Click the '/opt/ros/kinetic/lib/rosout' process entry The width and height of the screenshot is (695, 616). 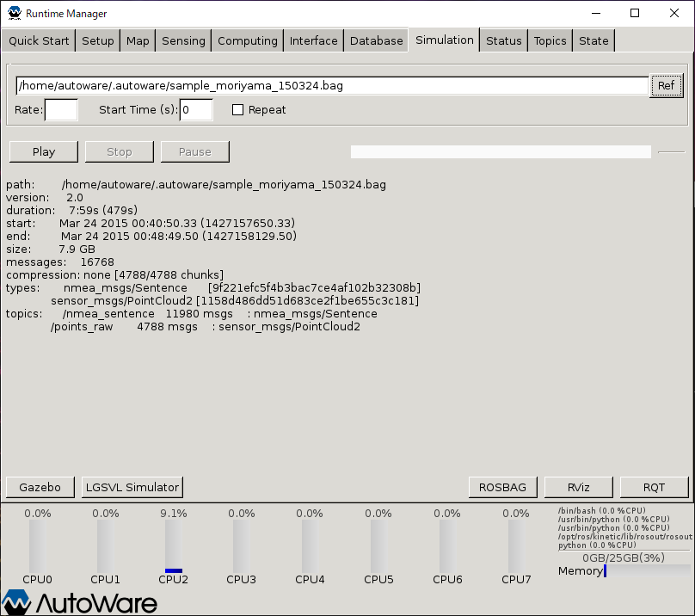coord(625,537)
